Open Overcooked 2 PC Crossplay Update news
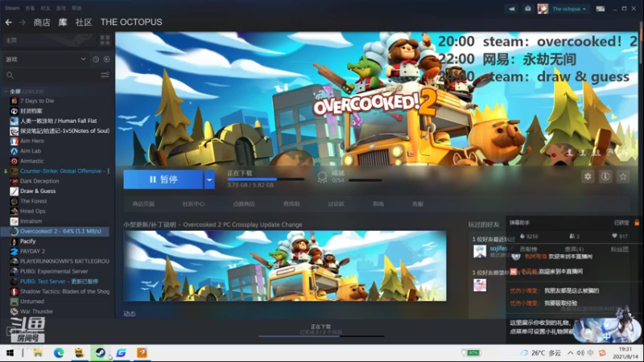This screenshot has width=644, height=362. [x=213, y=224]
